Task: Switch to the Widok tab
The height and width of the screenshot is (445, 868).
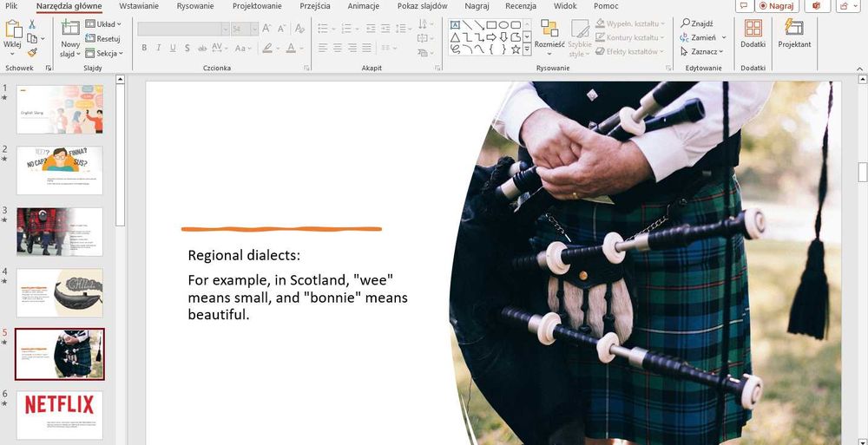Action: 565,6
